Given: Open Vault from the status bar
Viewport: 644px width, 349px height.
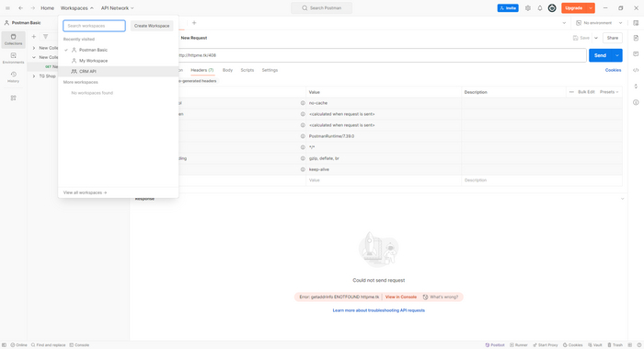Looking at the screenshot, I should 594,345.
